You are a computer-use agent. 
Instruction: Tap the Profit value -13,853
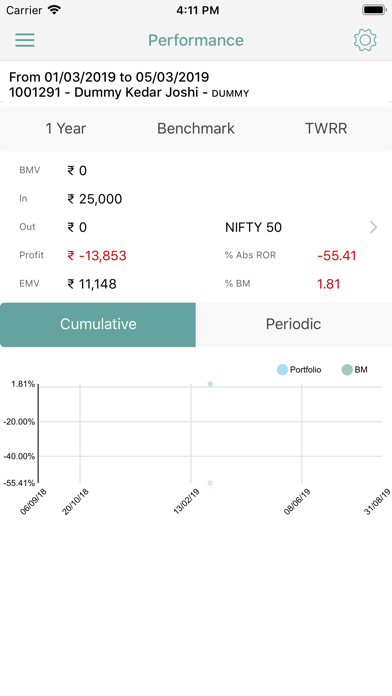point(97,256)
